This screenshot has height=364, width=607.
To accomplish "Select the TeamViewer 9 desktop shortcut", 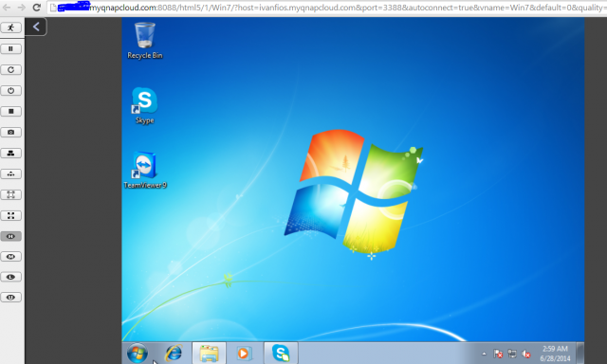I will pyautogui.click(x=145, y=171).
